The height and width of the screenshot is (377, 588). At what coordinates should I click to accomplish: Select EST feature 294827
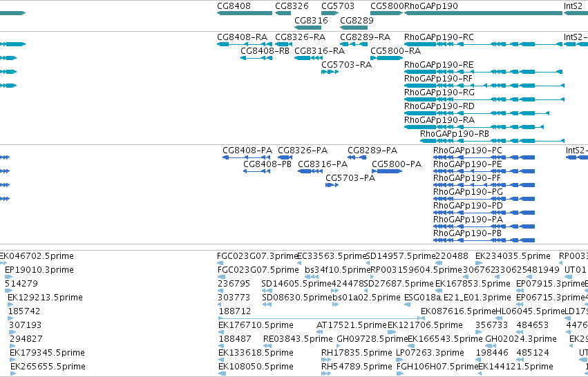12,346
